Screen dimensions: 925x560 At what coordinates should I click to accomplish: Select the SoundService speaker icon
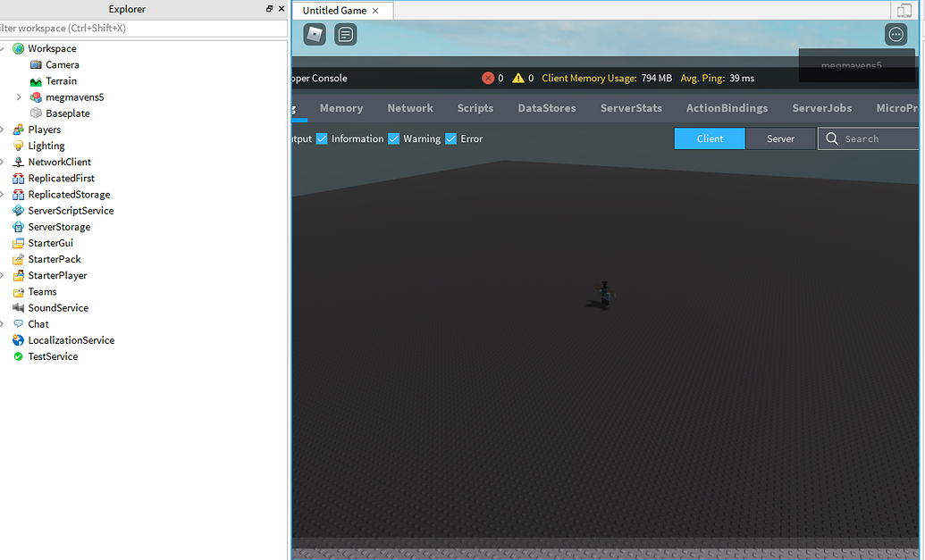tap(18, 307)
